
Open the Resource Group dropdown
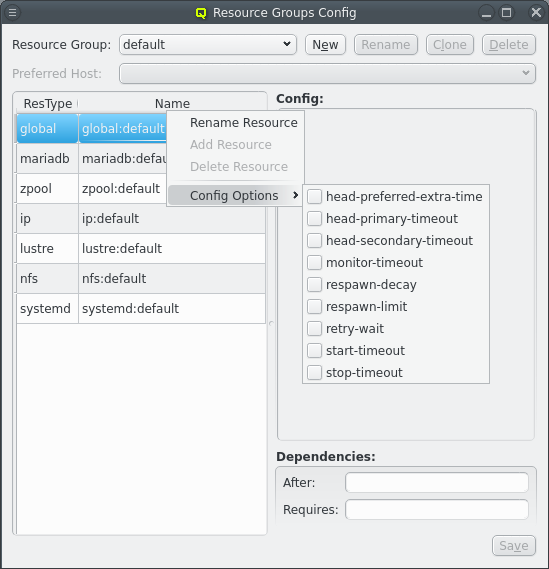coord(208,45)
